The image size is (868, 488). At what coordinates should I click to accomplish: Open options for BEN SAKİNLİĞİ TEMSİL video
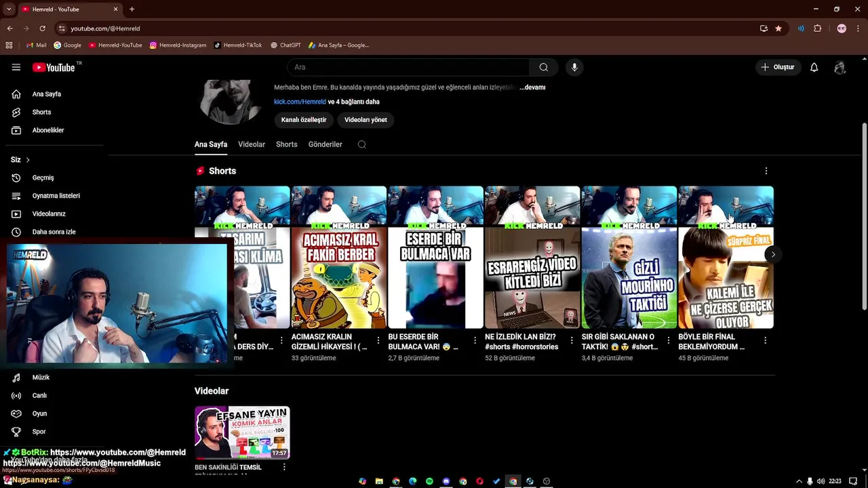point(284,467)
